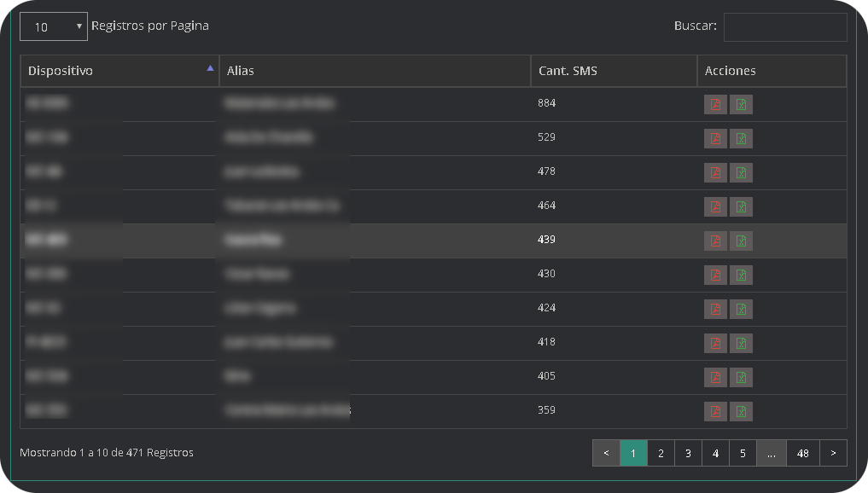This screenshot has height=493, width=868.
Task: Download PDF report for 529 SMS row
Action: (715, 138)
